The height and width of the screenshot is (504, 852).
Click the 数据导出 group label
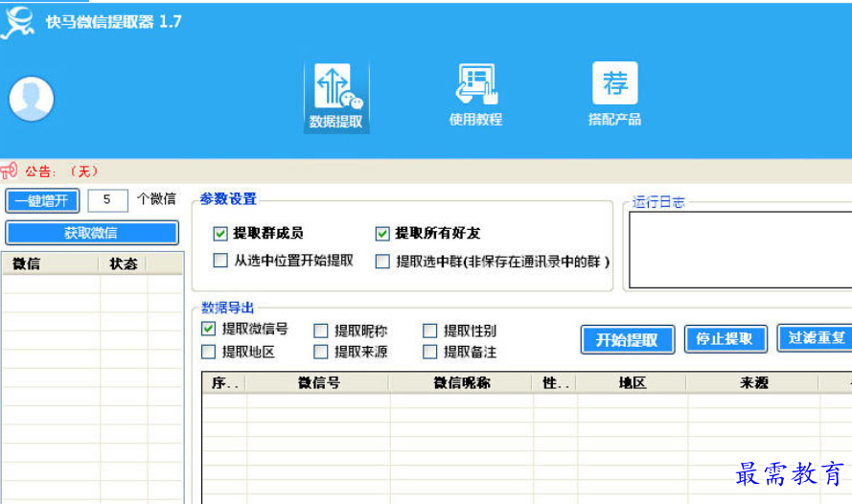click(228, 308)
